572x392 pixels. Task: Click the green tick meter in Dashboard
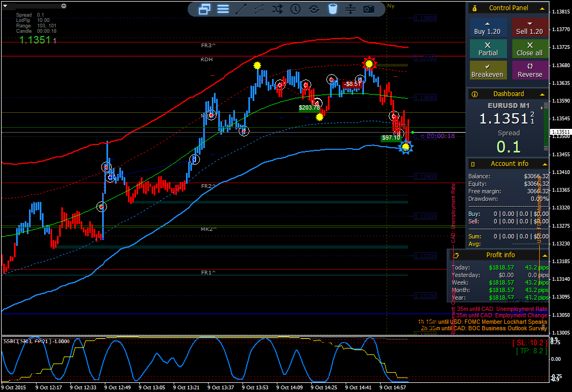coord(546,126)
